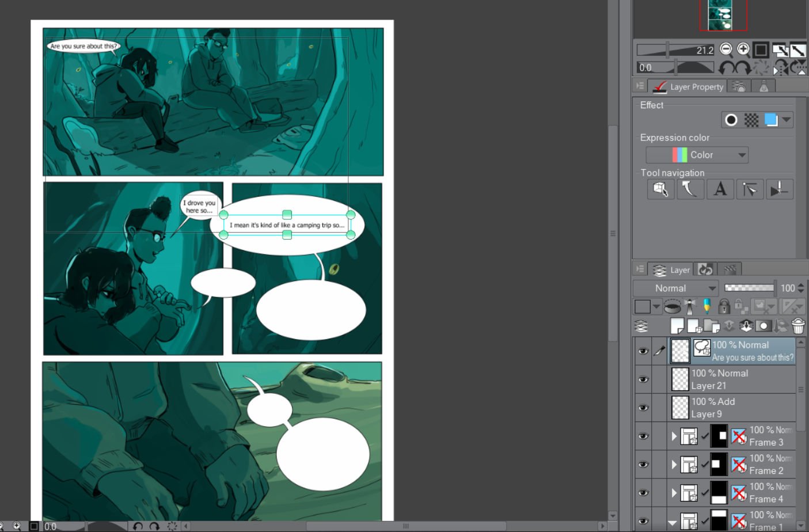Expand the Frame 2 folder
The height and width of the screenshot is (532, 809).
674,465
